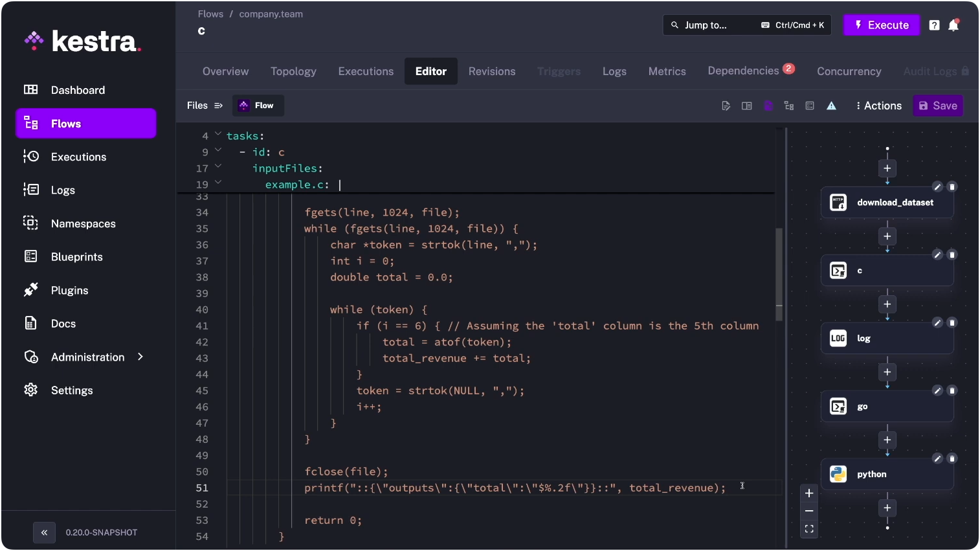
Task: Open the documentation panel toggle in editor toolbar
Action: coord(746,106)
